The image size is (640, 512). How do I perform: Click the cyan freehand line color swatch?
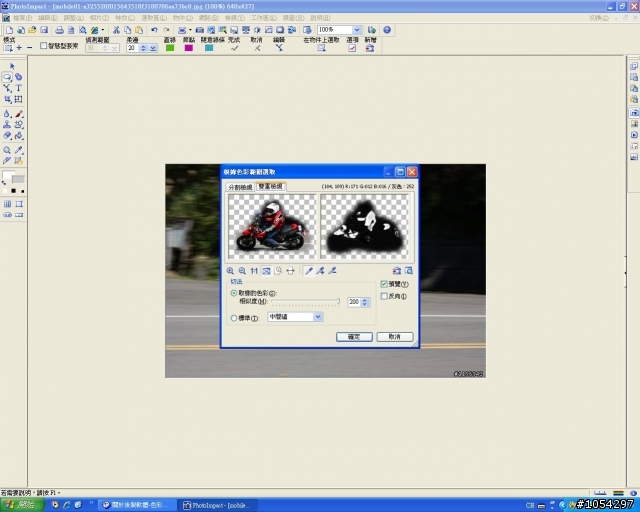[209, 48]
